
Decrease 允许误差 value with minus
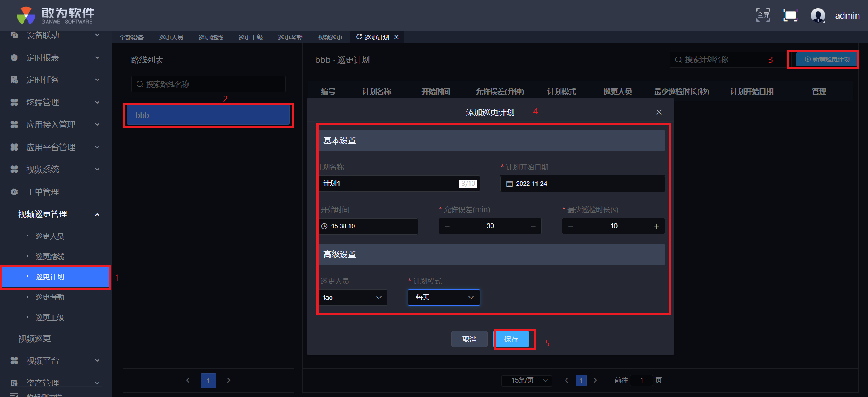tap(447, 226)
